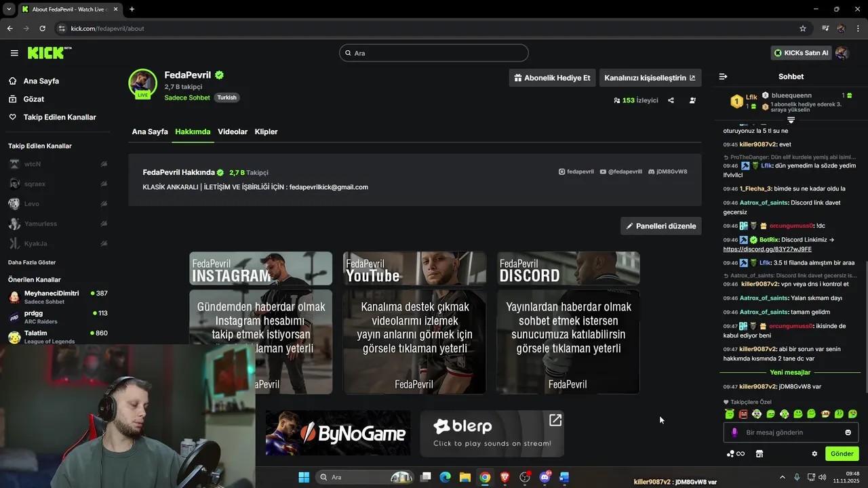
Task: Select the Hakkımda tab
Action: (193, 131)
